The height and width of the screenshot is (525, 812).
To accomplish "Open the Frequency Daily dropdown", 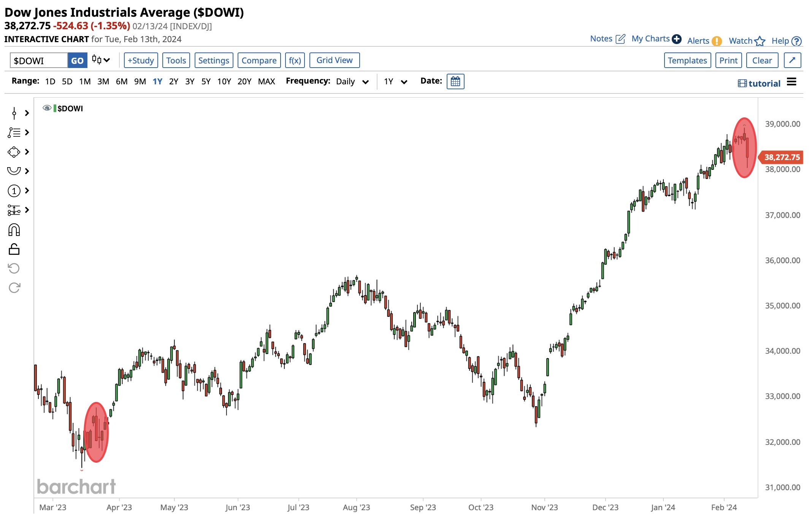I will coord(352,82).
